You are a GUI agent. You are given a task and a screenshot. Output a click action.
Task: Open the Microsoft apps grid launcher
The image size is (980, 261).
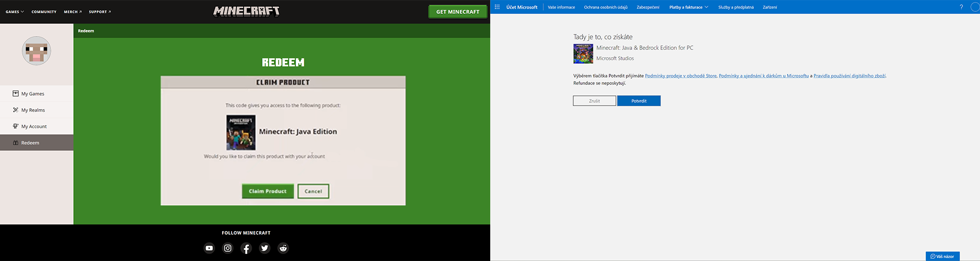497,7
